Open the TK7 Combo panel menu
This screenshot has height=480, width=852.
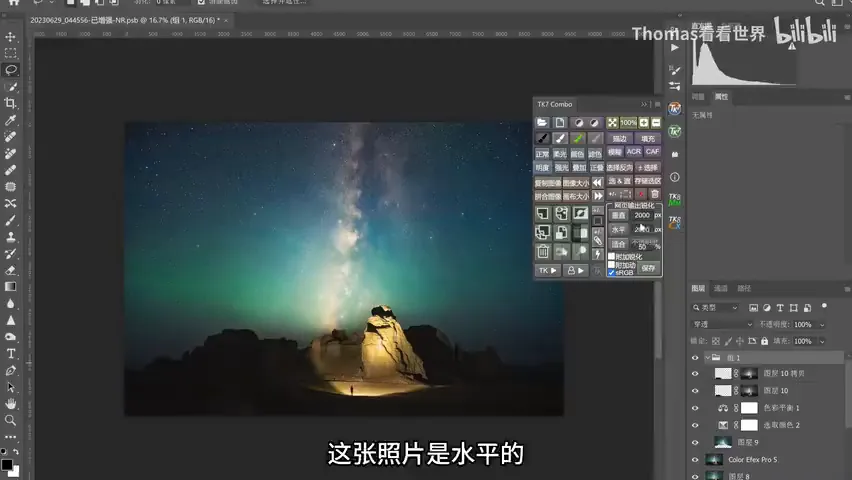tap(657, 104)
